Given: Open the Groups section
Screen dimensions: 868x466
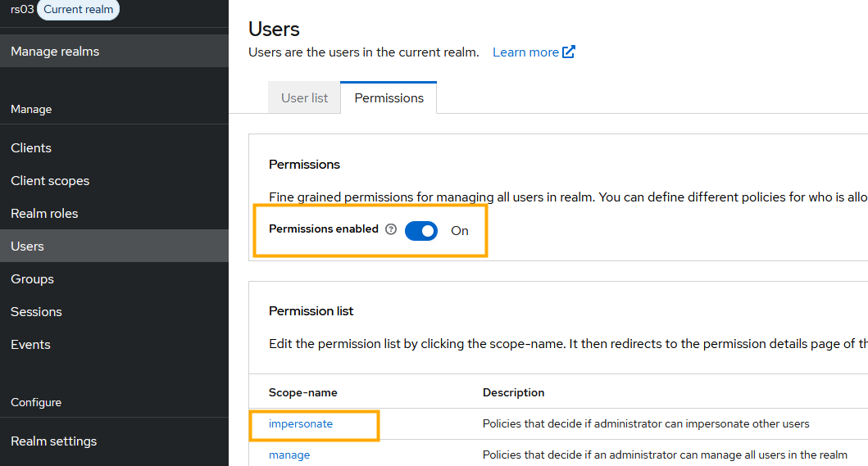Looking at the screenshot, I should point(32,278).
